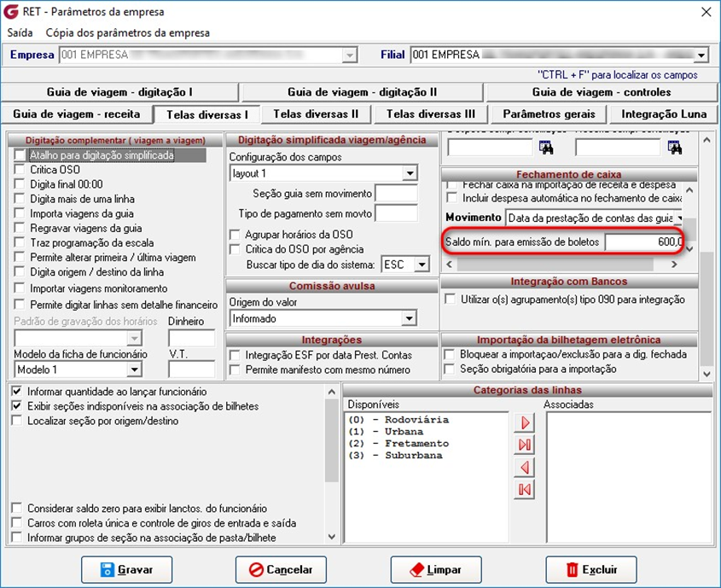Toggle Permite manifesto com mesmo número
Viewport: 721px width, 588px height.
235,370
